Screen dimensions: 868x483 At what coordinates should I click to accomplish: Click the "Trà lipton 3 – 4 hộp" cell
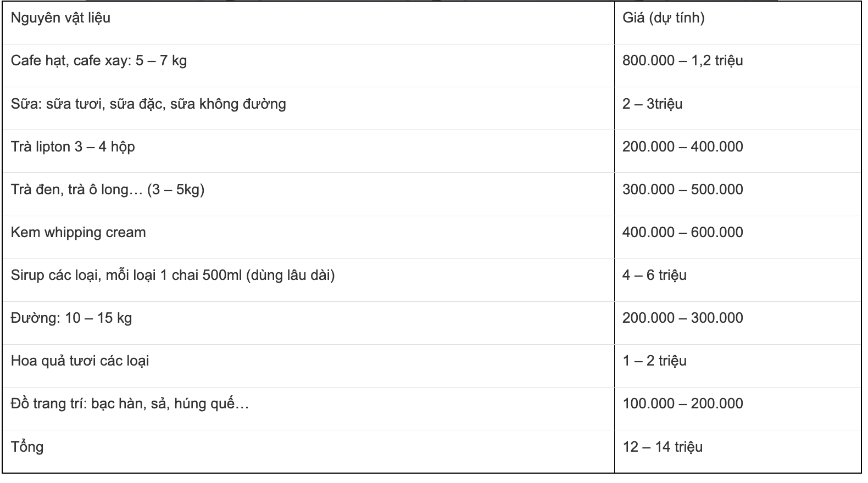click(73, 147)
